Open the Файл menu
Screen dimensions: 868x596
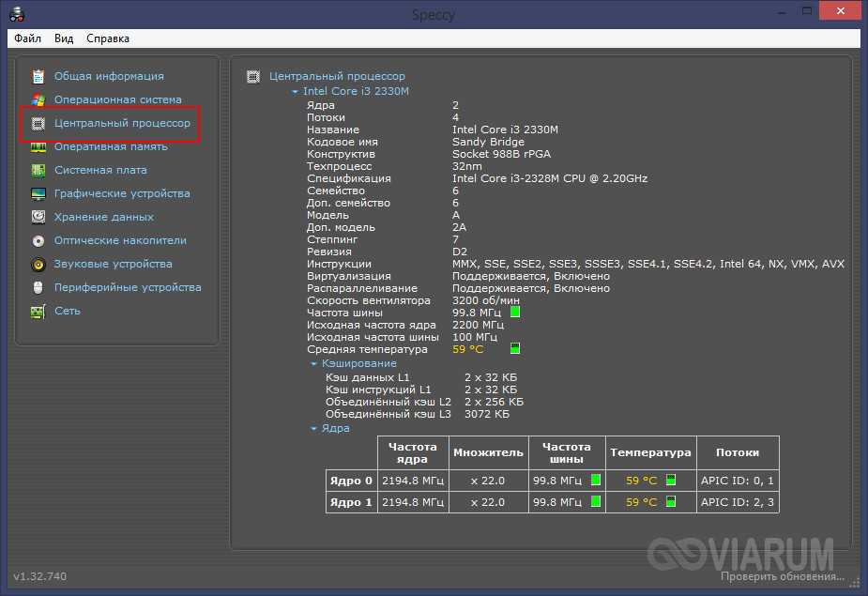(x=27, y=38)
